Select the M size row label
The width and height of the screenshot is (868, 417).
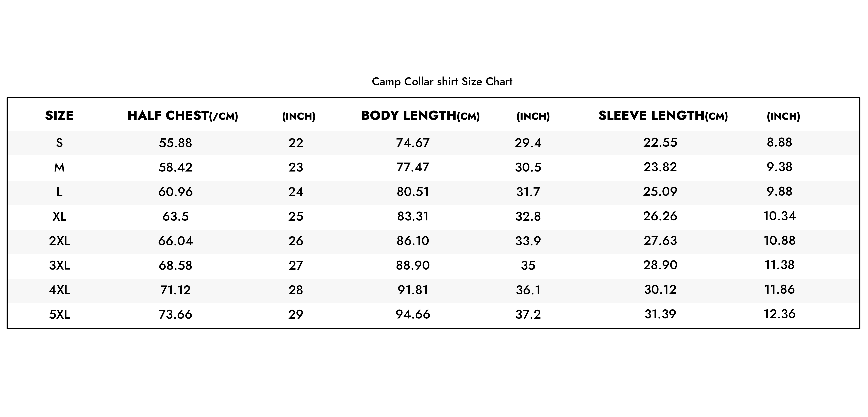coord(59,167)
